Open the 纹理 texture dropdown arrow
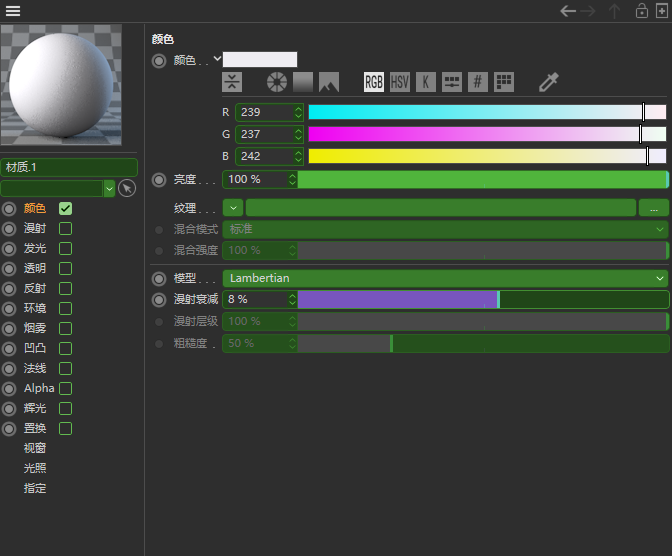The image size is (672, 556). tap(233, 208)
